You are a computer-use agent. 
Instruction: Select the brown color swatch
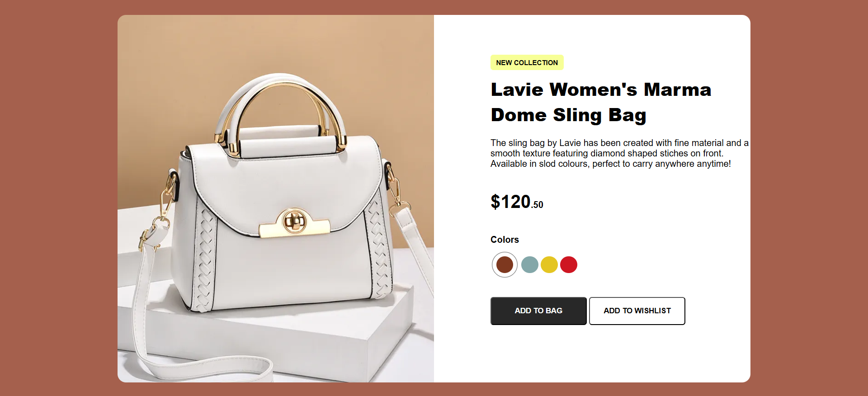[x=505, y=264]
